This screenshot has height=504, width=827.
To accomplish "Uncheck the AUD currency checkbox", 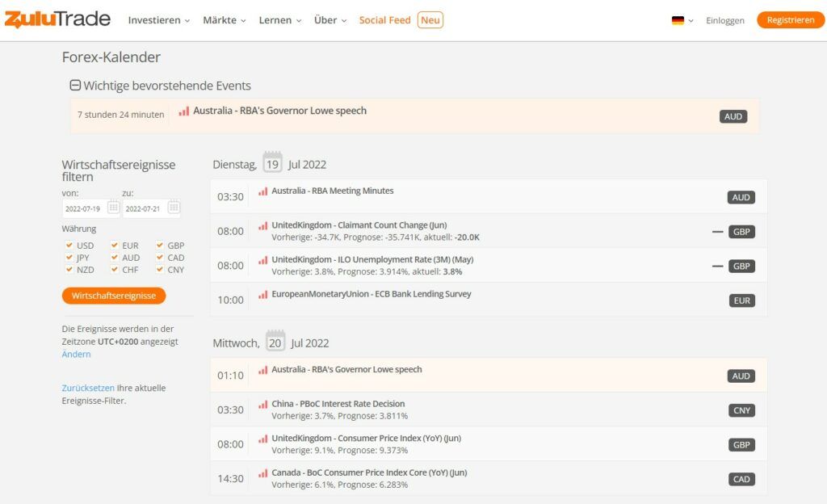I will coord(115,257).
